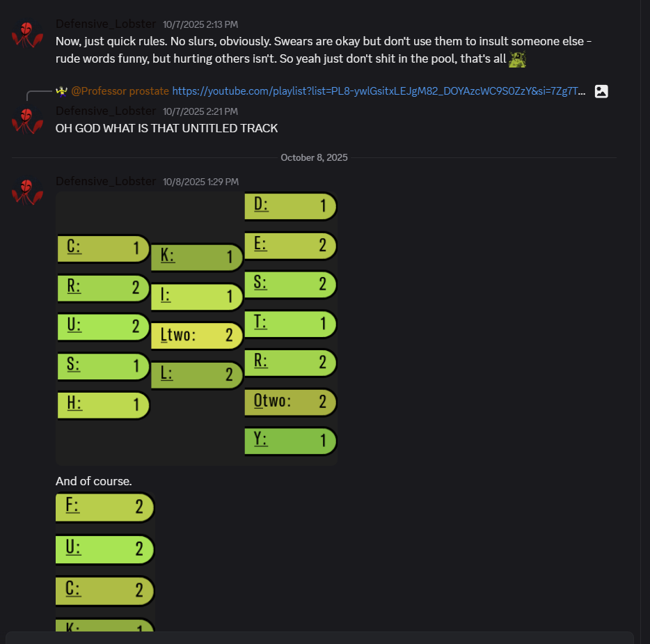This screenshot has width=650, height=644.
Task: Click Defensive_Lobster's avatar beside the 2:13 PM message
Action: pyautogui.click(x=27, y=35)
